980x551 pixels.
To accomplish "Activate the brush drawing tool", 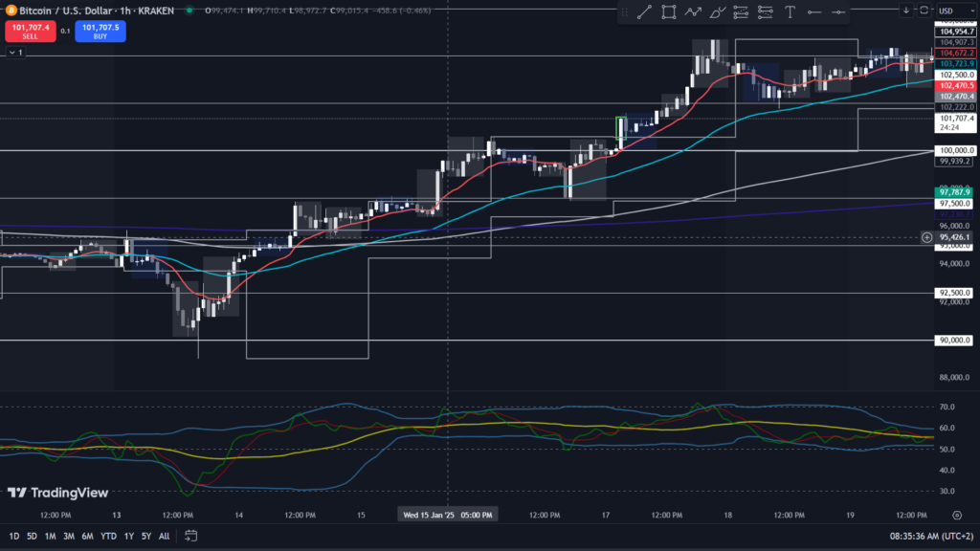I will 717,11.
